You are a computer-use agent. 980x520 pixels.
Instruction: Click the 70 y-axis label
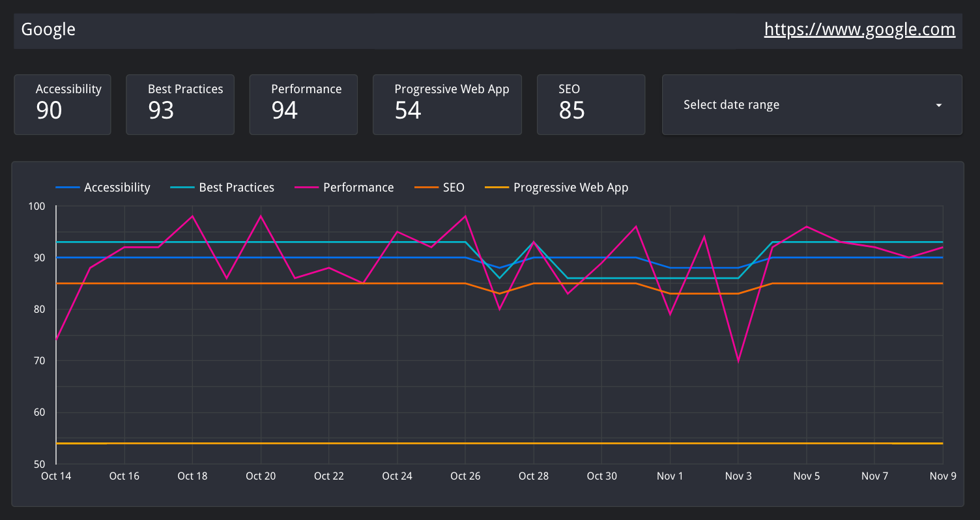click(x=39, y=361)
